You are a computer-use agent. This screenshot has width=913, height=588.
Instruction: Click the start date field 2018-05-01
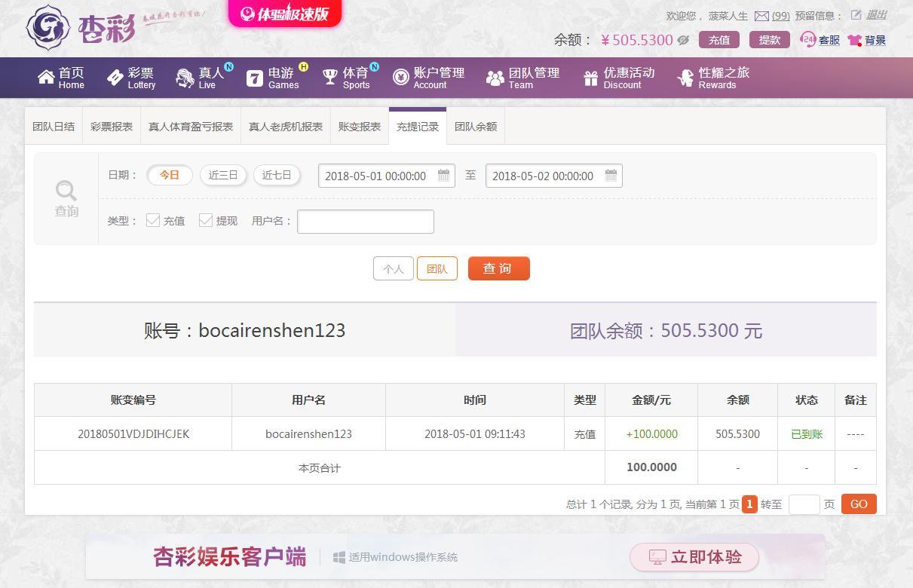(x=387, y=176)
